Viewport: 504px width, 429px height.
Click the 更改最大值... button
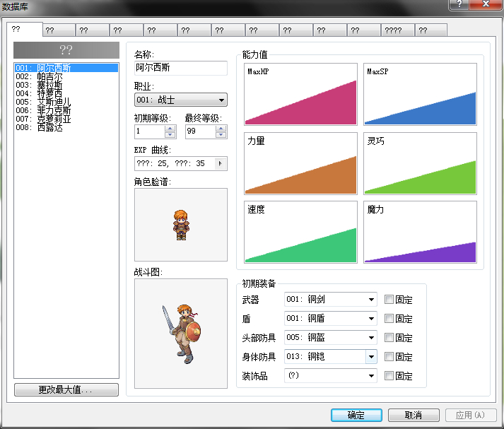tap(66, 390)
